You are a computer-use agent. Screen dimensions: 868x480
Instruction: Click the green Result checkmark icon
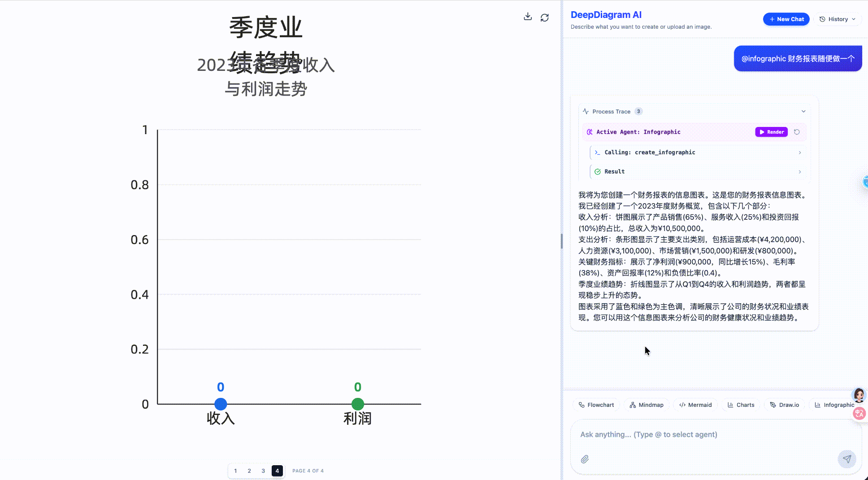point(597,172)
